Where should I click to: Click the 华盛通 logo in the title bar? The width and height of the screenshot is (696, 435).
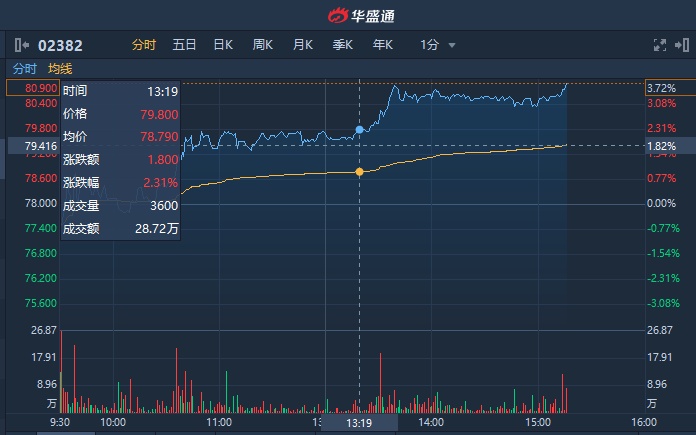tap(347, 15)
